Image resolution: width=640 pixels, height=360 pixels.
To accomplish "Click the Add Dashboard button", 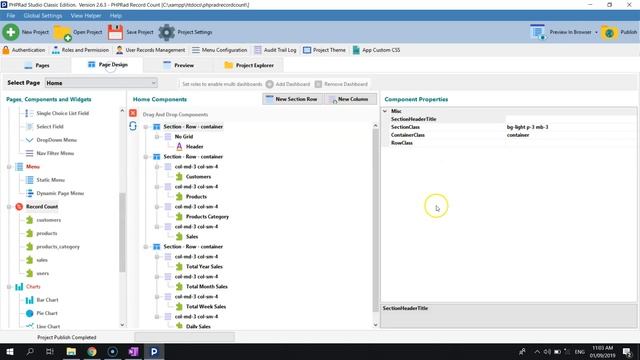I will [288, 84].
